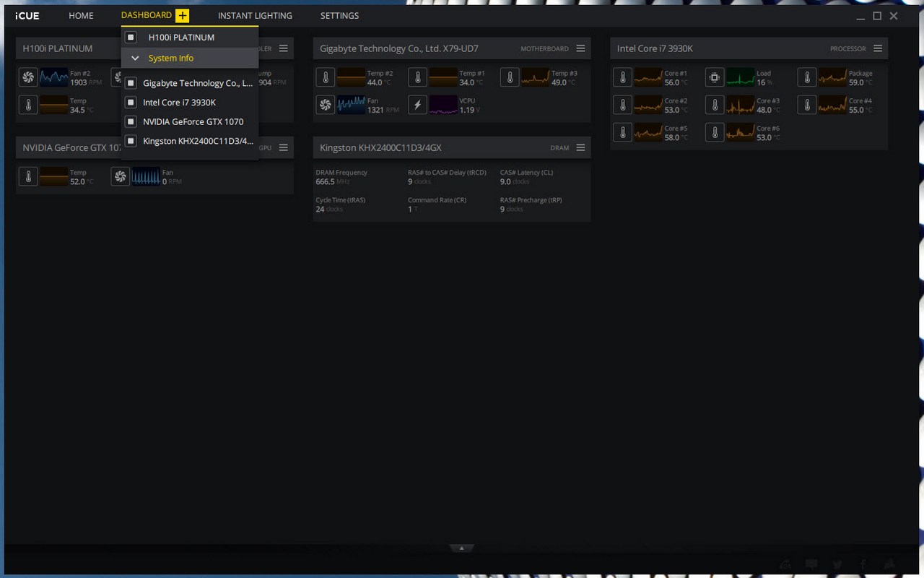Click motherboard Temp #2 thermometer icon

tap(326, 77)
